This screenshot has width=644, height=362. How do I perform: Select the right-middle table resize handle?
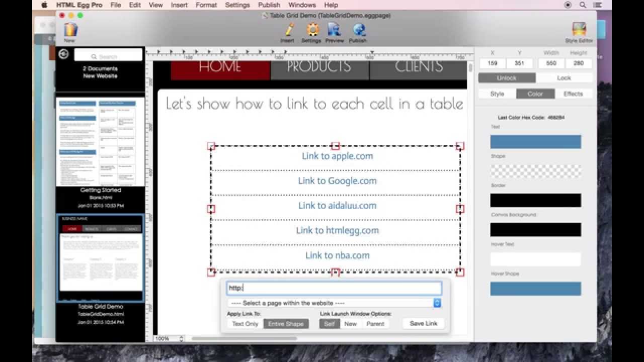(x=460, y=209)
